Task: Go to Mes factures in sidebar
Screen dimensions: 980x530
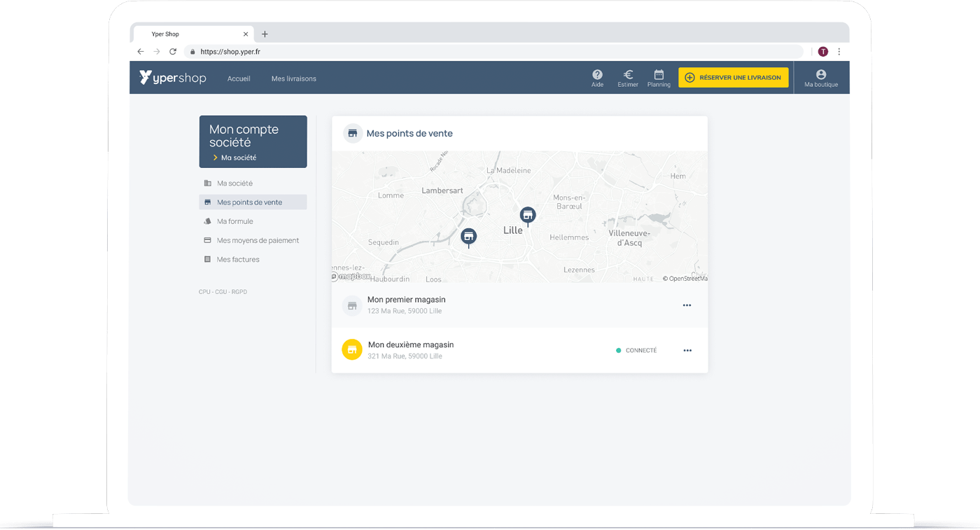Action: [238, 259]
